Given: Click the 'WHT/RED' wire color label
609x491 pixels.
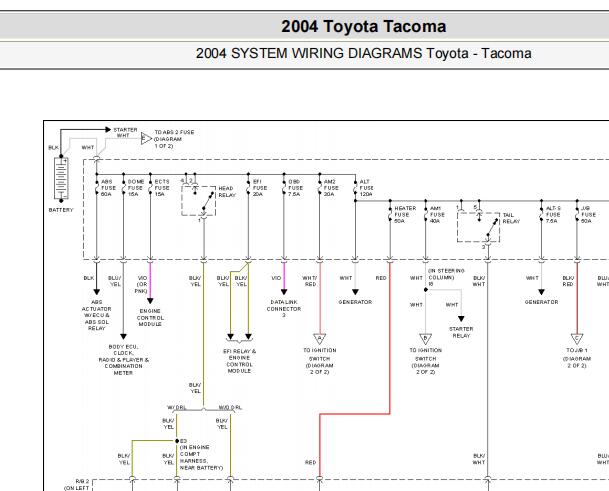Looking at the screenshot, I should [310, 281].
